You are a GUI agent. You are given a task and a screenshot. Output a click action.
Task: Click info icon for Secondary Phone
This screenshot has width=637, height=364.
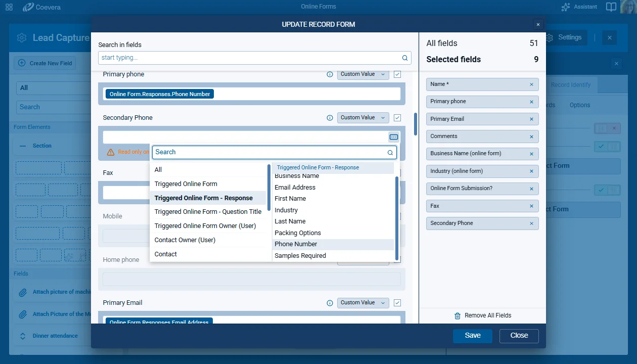pos(330,118)
